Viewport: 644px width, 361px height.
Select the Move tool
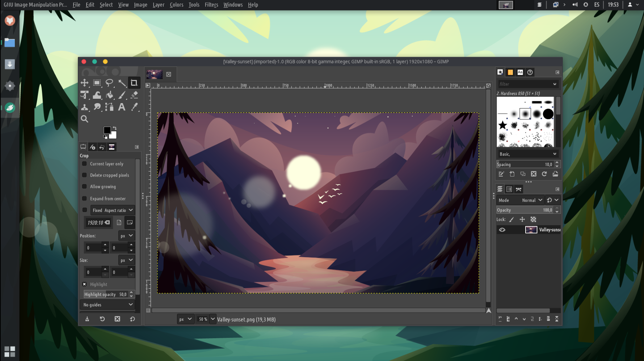click(84, 83)
